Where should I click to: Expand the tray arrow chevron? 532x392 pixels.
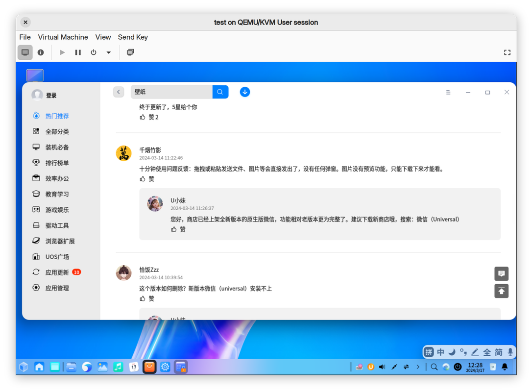[418, 367]
